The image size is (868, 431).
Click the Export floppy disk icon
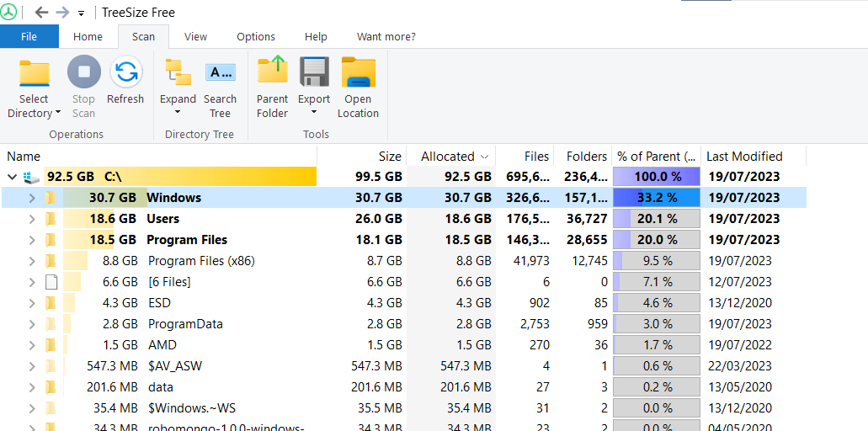[314, 72]
